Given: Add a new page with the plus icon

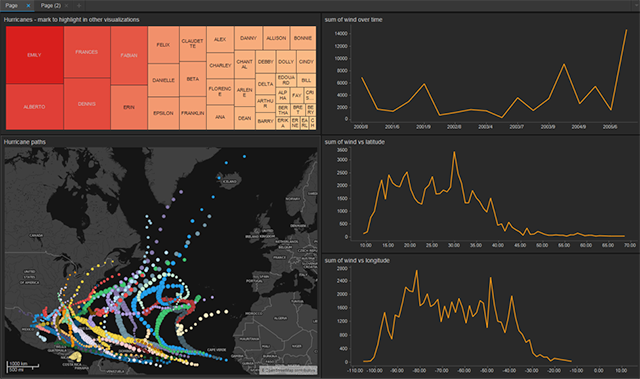Looking at the screenshot, I should (x=79, y=6).
